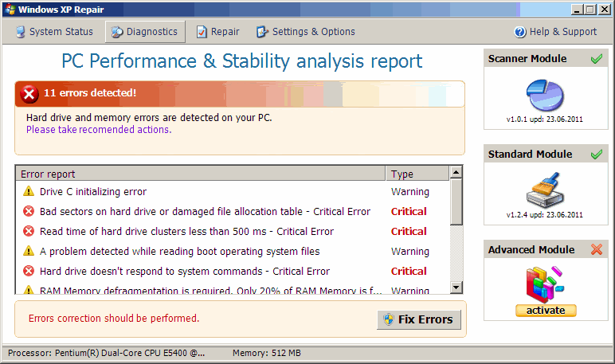
Task: Open Settings & Options tab
Action: [306, 32]
